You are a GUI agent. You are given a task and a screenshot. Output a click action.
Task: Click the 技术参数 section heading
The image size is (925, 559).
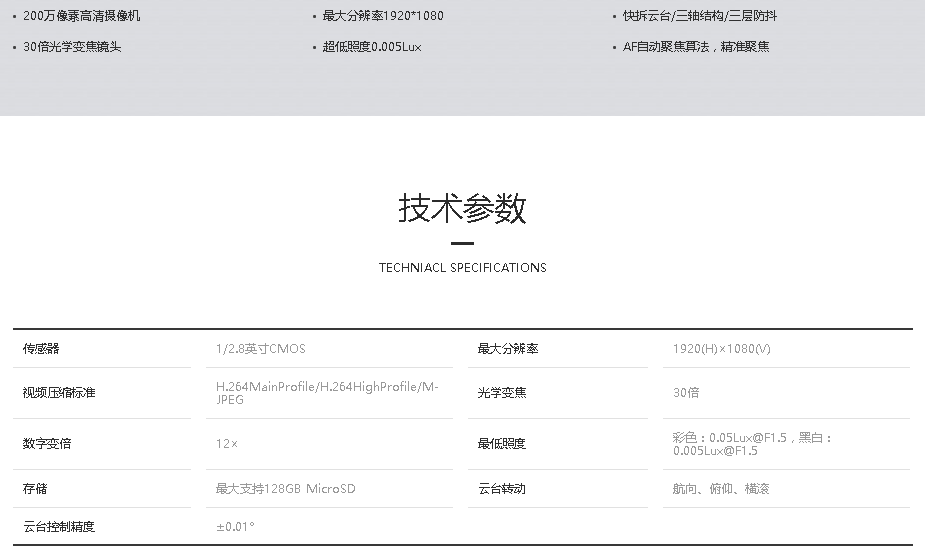click(462, 209)
